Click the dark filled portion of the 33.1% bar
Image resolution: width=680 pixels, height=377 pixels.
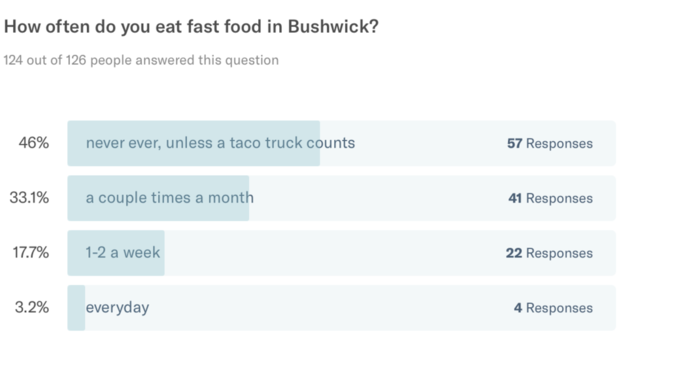[158, 198]
